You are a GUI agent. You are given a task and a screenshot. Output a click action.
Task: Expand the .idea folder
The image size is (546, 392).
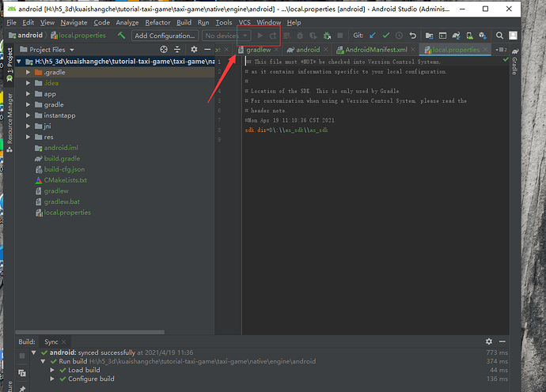[x=28, y=83]
